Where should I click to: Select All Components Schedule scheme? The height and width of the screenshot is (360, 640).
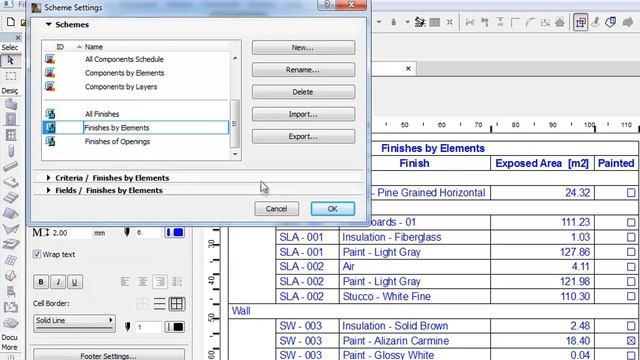pyautogui.click(x=124, y=59)
